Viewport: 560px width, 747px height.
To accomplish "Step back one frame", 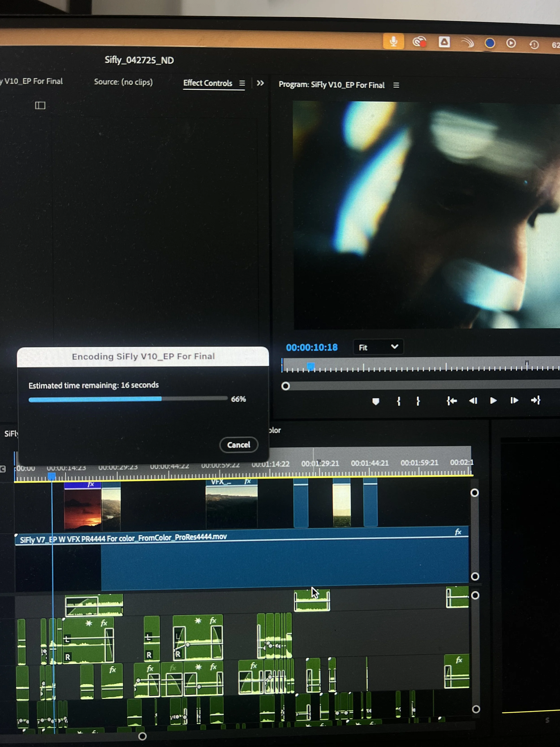I will click(x=473, y=401).
